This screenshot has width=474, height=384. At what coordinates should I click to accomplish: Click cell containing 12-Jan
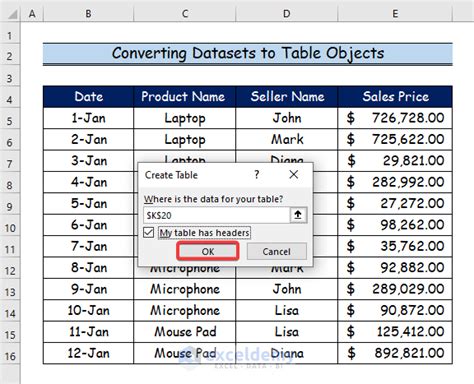tap(88, 353)
